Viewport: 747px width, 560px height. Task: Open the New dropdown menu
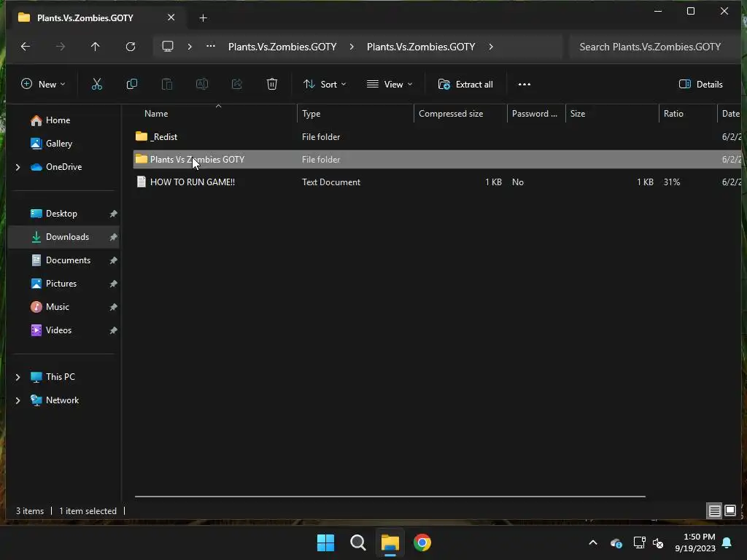point(43,85)
